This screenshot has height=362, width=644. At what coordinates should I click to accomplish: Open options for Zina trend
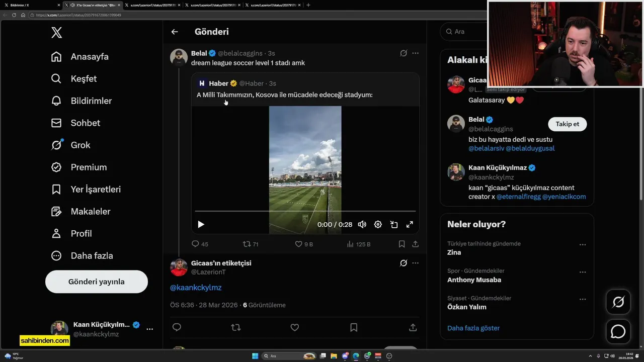(583, 245)
